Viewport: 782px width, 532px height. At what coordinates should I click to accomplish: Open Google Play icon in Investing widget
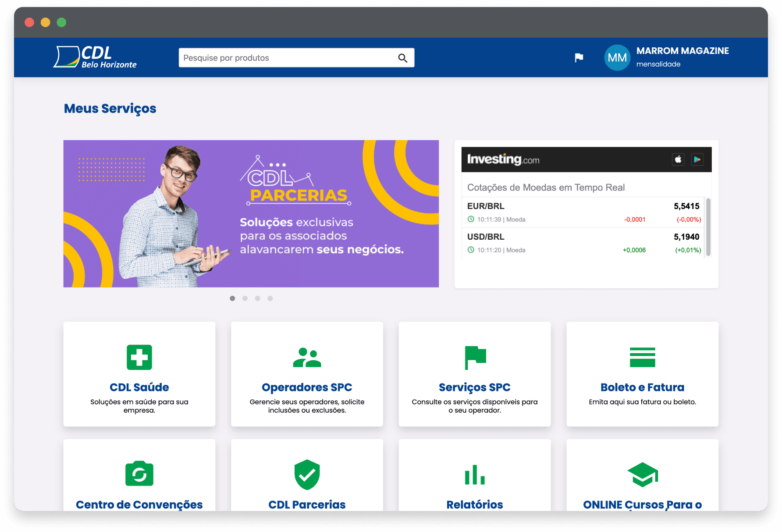click(697, 160)
